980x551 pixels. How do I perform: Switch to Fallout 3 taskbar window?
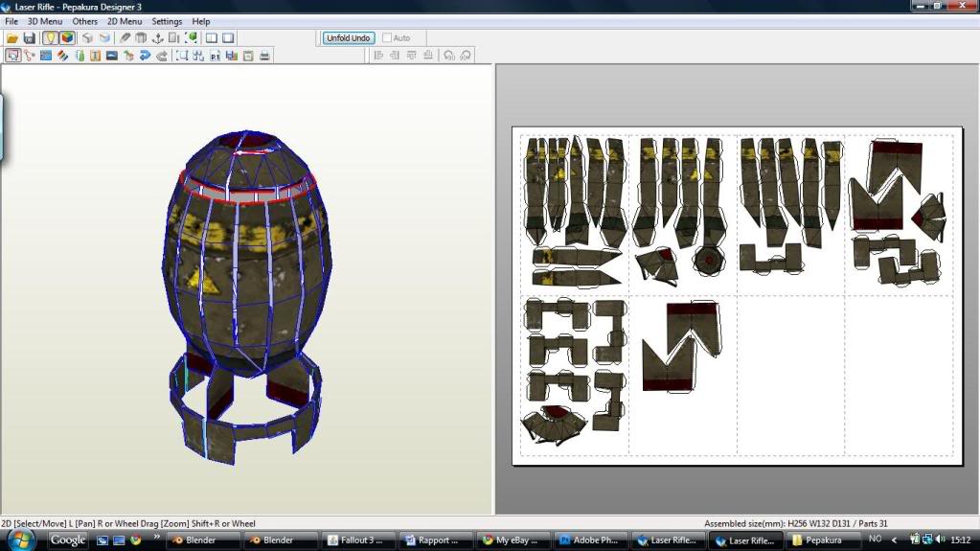[357, 540]
